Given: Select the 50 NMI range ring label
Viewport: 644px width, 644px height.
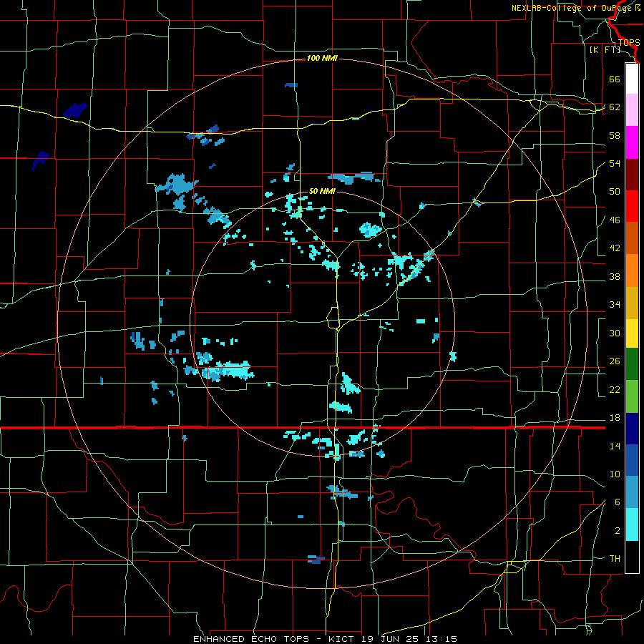Looking at the screenshot, I should point(322,191).
